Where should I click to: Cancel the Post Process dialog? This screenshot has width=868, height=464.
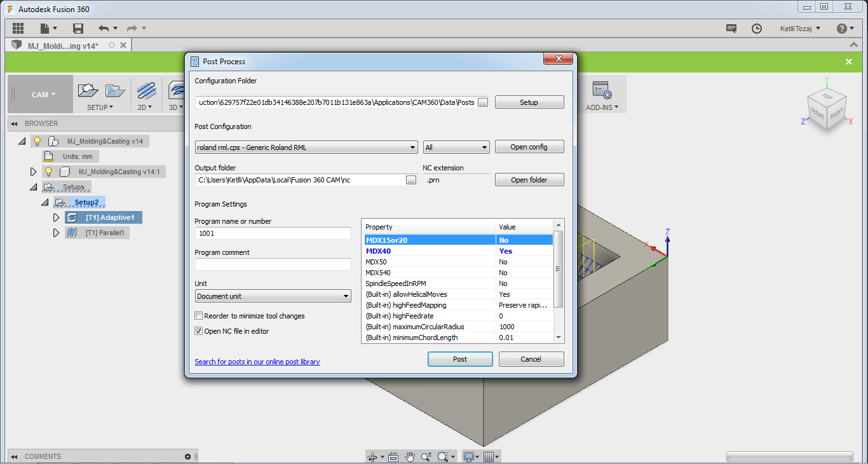(531, 359)
